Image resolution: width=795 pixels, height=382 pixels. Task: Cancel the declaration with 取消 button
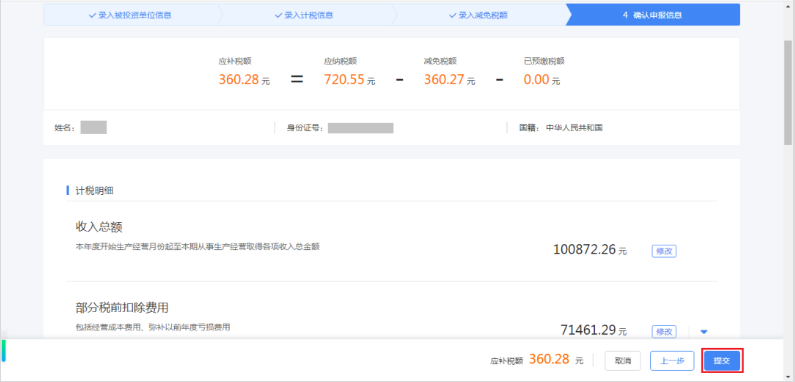pos(623,361)
